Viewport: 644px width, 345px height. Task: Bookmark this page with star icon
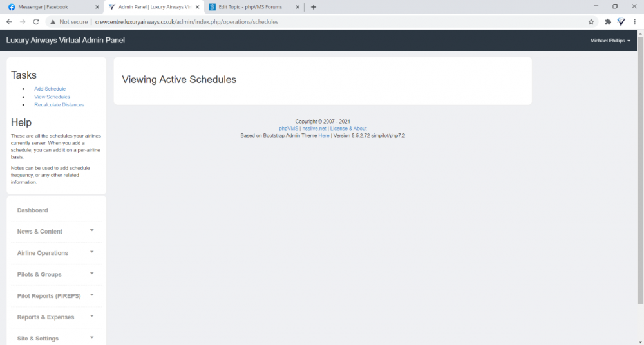click(x=591, y=21)
